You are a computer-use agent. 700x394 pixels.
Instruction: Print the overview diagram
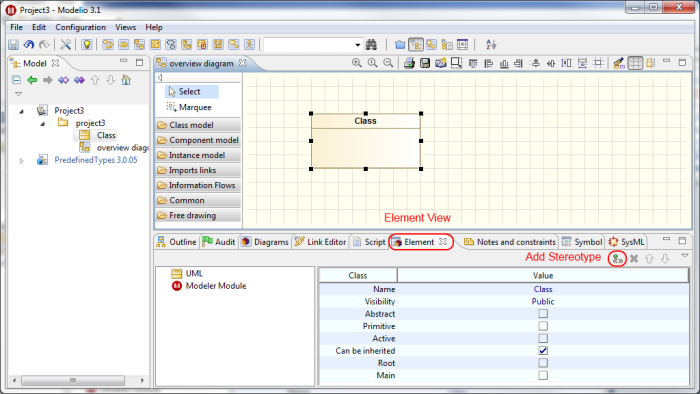click(409, 63)
